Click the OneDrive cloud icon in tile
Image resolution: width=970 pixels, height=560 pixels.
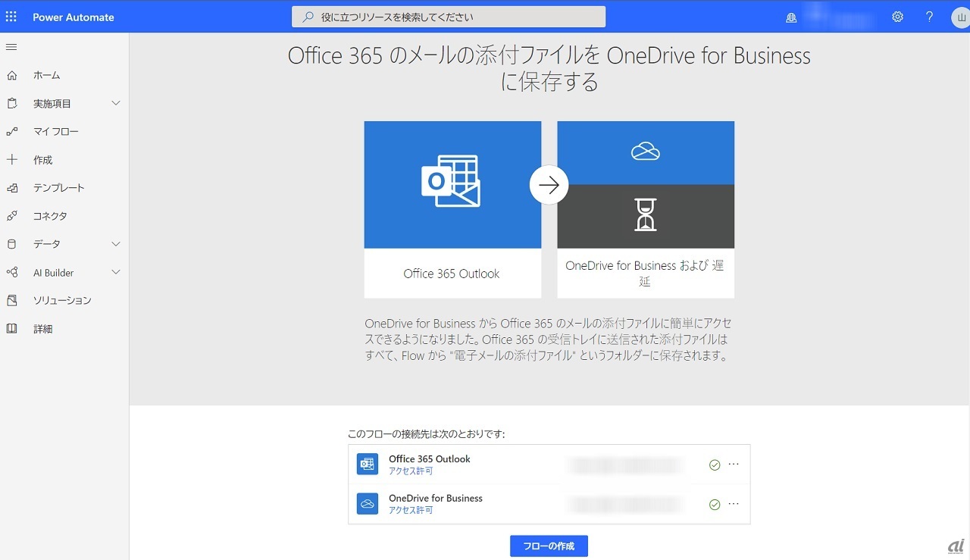tap(646, 152)
